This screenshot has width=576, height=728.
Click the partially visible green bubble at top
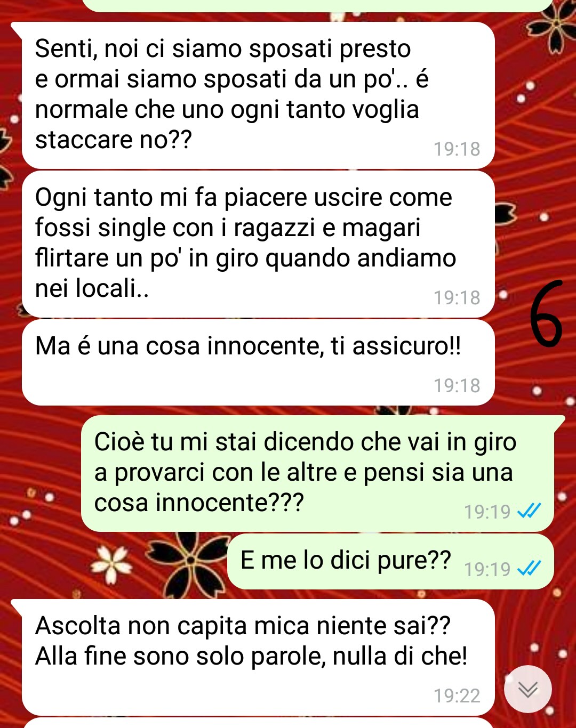[318, 5]
